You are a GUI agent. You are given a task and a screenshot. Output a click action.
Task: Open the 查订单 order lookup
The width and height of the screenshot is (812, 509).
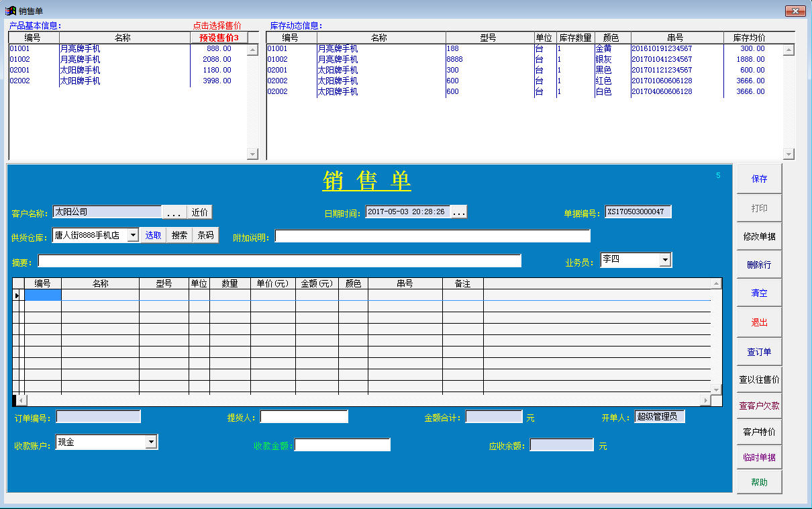point(759,352)
